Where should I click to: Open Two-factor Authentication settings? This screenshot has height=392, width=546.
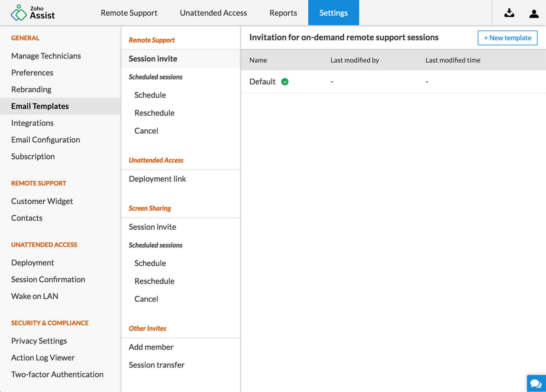(57, 374)
